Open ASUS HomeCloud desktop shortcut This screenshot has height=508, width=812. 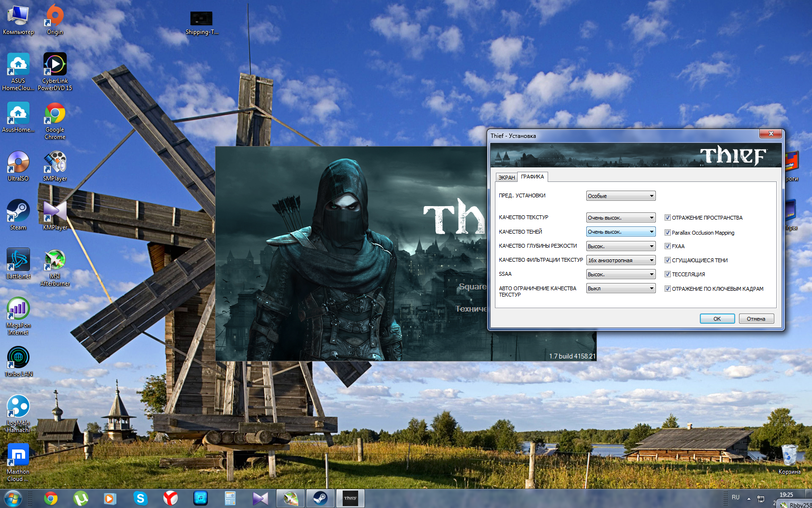coord(18,72)
